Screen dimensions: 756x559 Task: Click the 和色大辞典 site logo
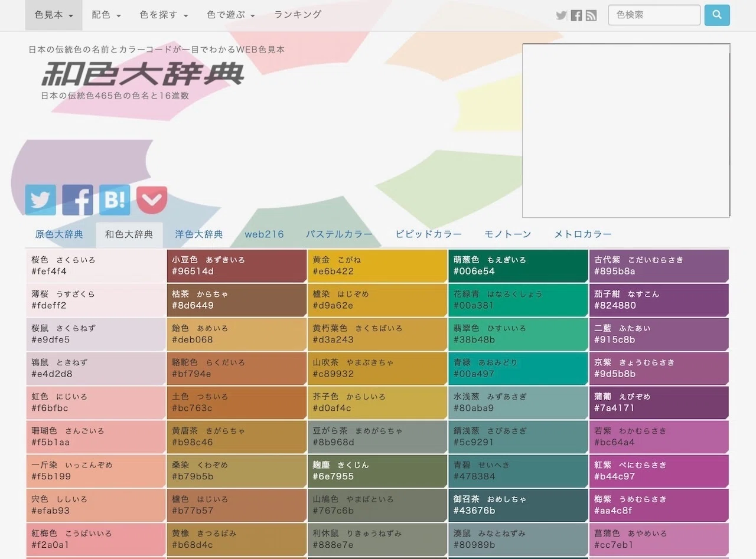coord(143,74)
